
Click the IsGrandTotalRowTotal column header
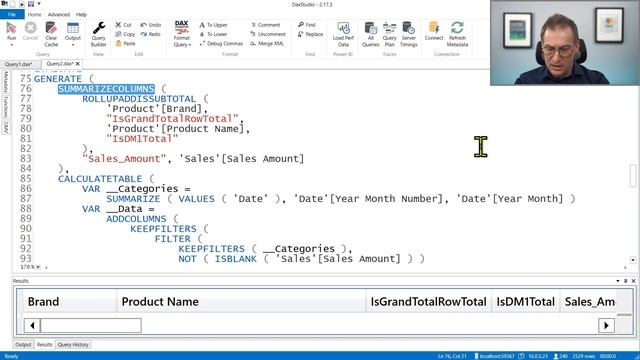tap(429, 302)
